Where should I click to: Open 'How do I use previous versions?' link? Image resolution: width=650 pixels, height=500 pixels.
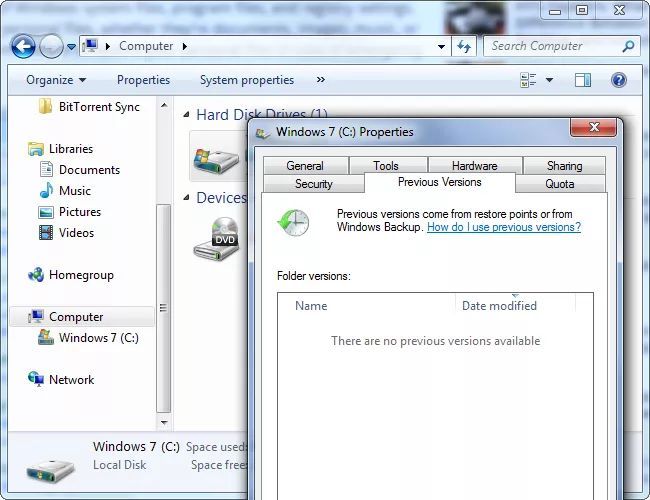[504, 227]
